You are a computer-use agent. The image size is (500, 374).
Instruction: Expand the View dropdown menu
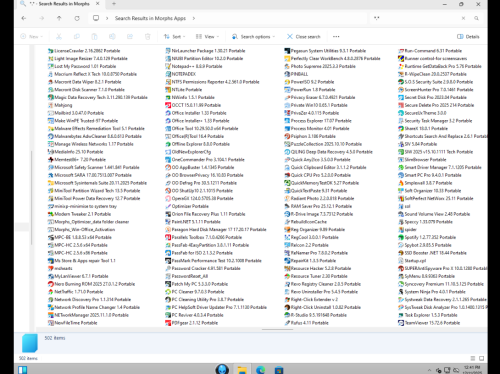207,37
